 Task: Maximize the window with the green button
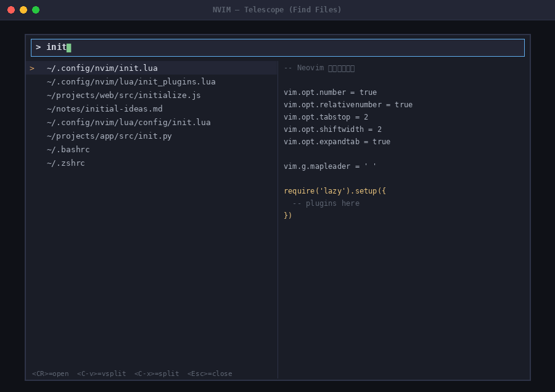36,10
